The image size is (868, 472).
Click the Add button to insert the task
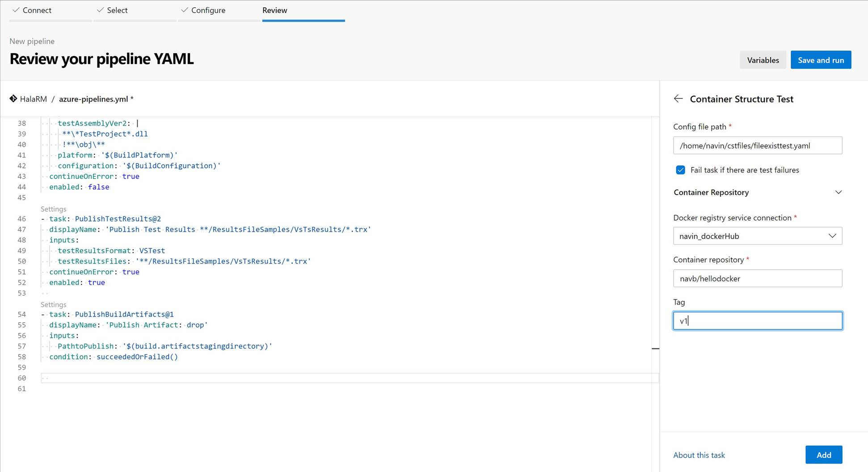coord(823,455)
